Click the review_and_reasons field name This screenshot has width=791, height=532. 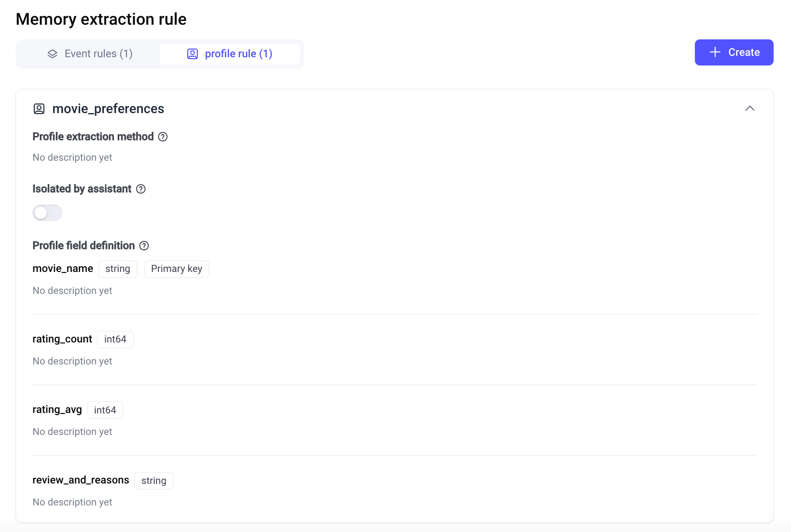click(x=81, y=480)
